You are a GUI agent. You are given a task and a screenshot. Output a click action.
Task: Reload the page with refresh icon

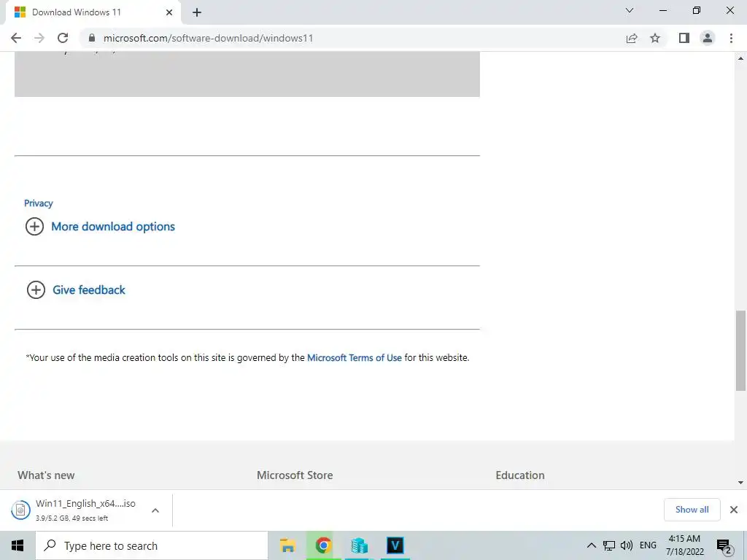point(63,38)
